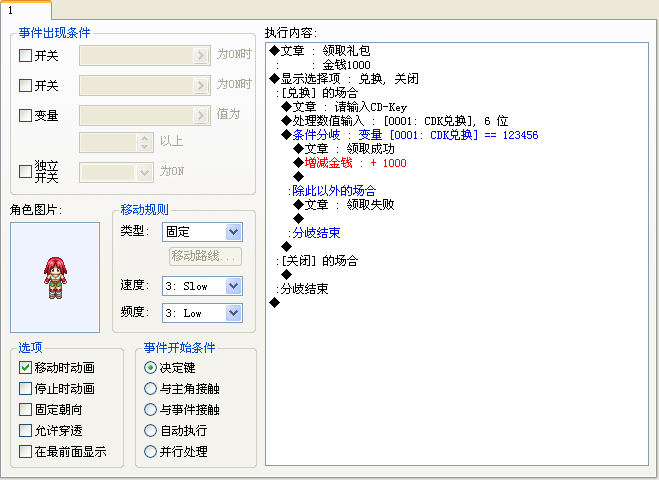This screenshot has height=480, width=659.
Task: Click the 变量 field arrow button
Action: tap(201, 115)
